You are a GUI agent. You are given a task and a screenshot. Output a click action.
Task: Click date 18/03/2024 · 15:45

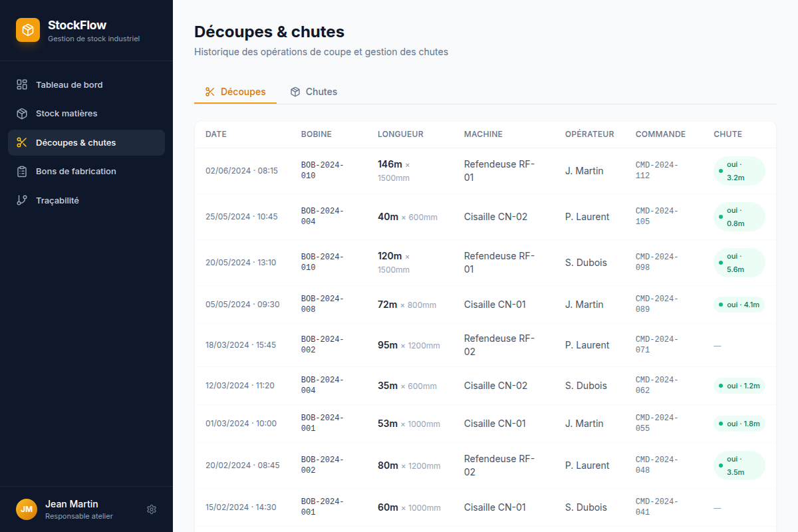[241, 345]
